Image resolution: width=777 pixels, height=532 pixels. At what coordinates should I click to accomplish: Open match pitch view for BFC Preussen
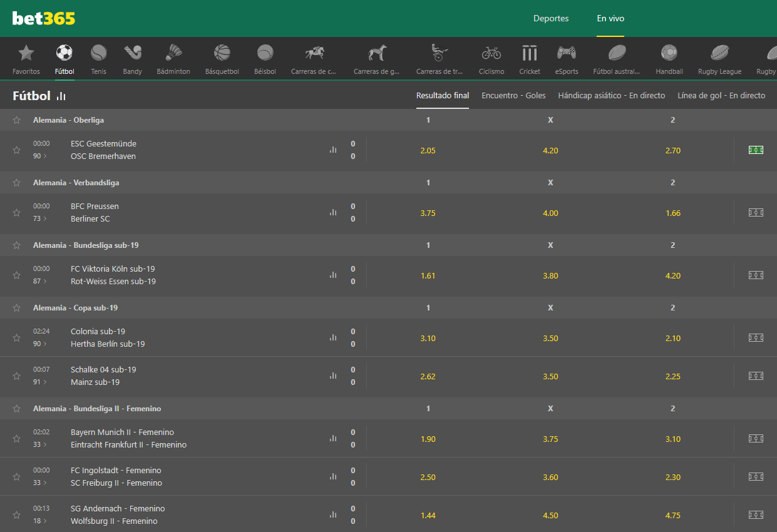(x=756, y=213)
